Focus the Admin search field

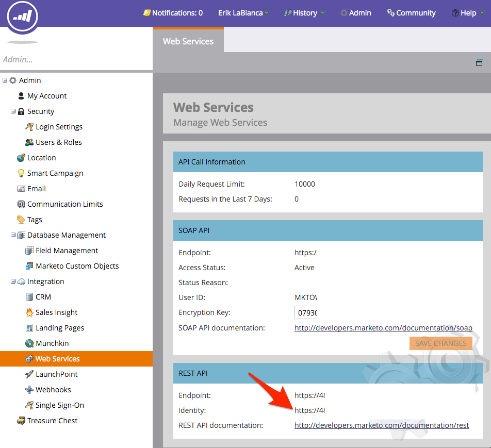[76, 59]
